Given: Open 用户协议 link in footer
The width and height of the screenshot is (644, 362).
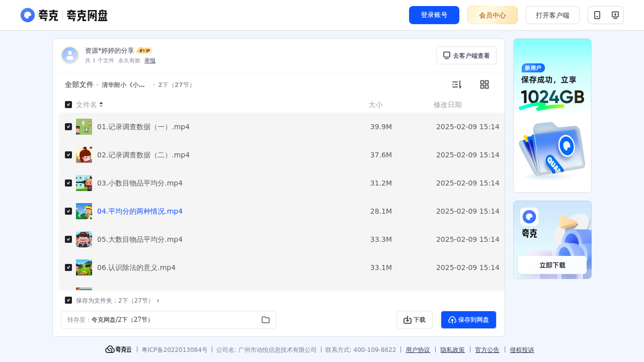Looking at the screenshot, I should coord(418,350).
